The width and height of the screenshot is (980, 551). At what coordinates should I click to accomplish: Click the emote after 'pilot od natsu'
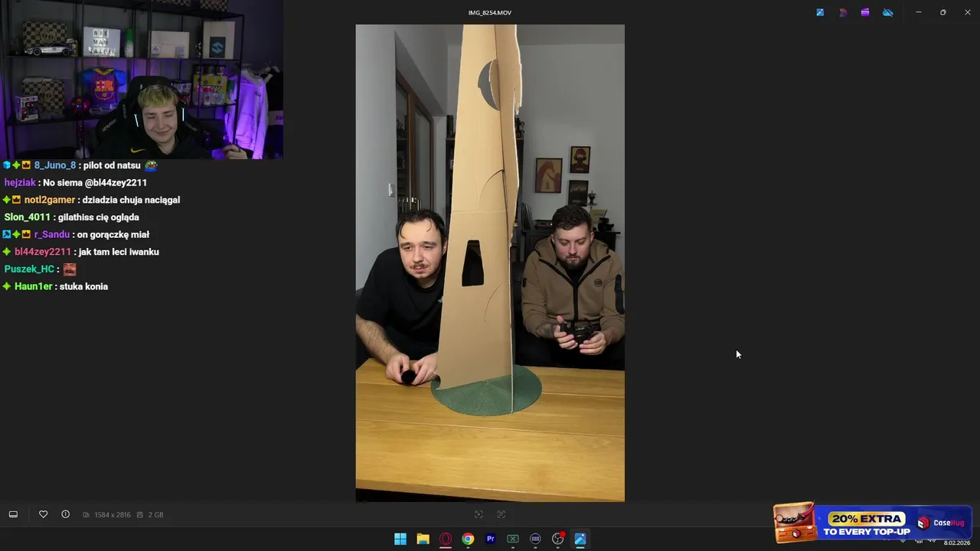click(x=151, y=165)
